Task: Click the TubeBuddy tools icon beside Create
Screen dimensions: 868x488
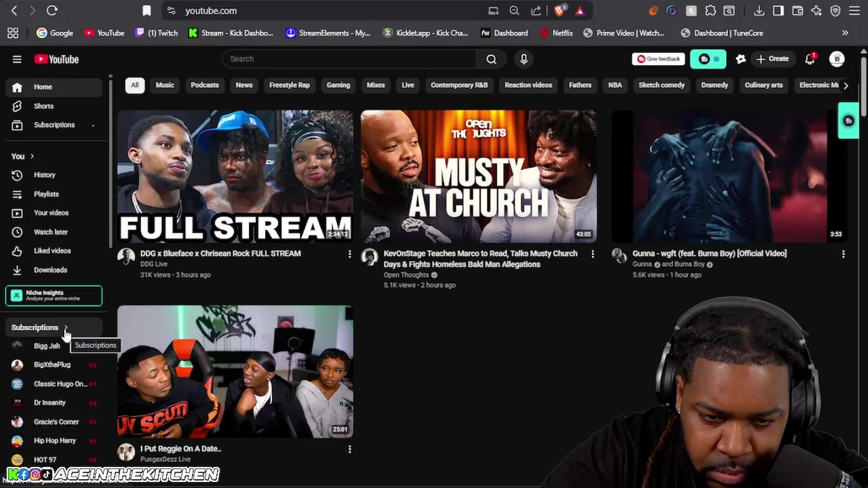Action: pyautogui.click(x=741, y=59)
